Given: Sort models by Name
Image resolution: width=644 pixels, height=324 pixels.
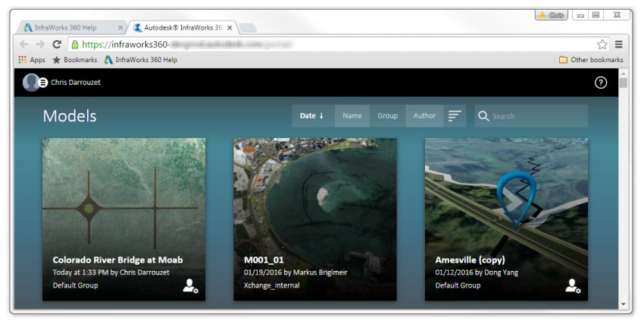Looking at the screenshot, I should point(352,116).
